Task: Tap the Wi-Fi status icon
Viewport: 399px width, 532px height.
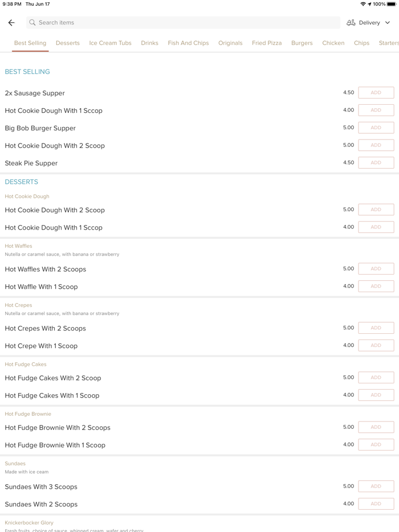Action: coord(363,4)
